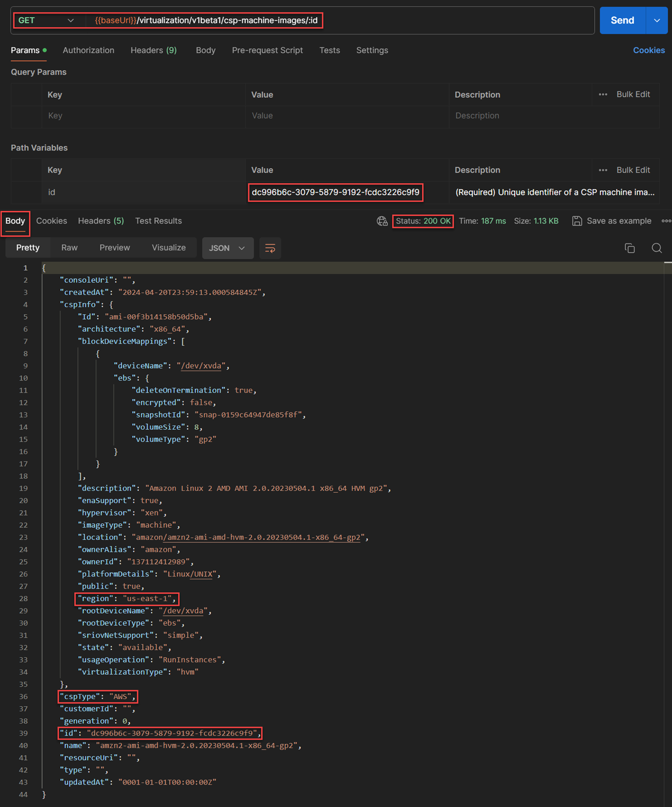Select the Pretty view
This screenshot has height=807, width=672.
coord(28,248)
